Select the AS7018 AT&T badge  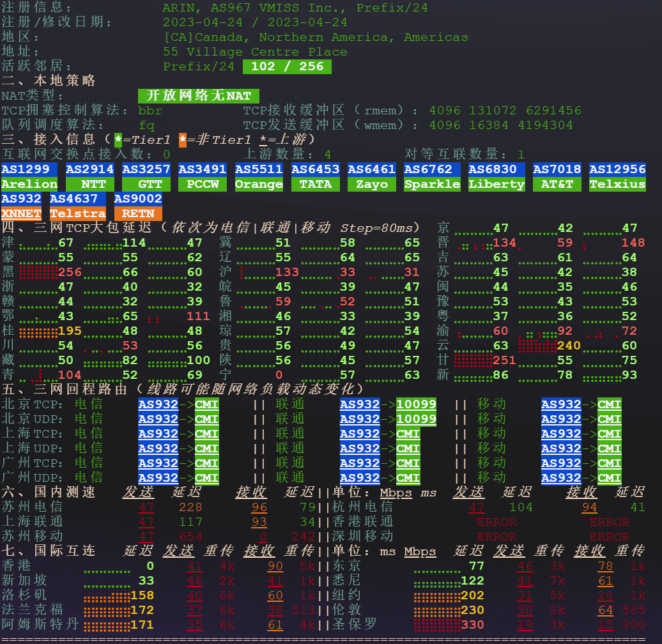(557, 177)
